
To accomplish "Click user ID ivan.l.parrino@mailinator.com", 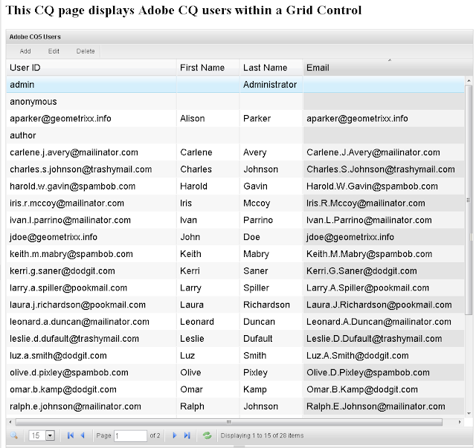I will [70, 221].
